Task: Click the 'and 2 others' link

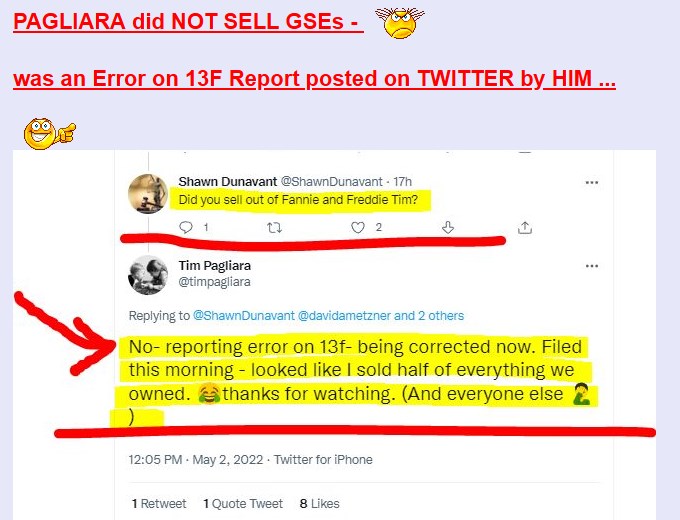Action: (x=429, y=315)
